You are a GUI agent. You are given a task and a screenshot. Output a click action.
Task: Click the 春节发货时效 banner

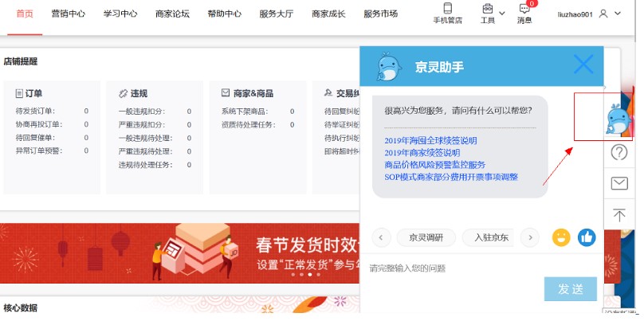point(179,253)
